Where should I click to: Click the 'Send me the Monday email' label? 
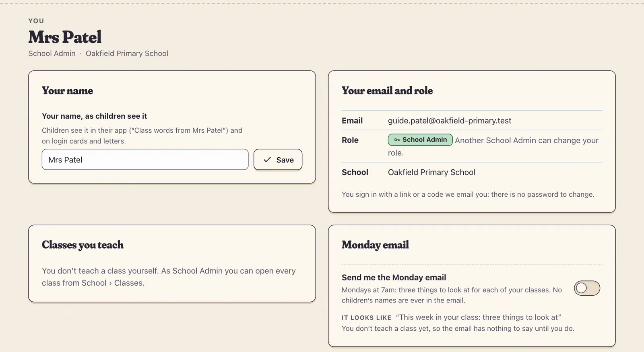coord(394,278)
